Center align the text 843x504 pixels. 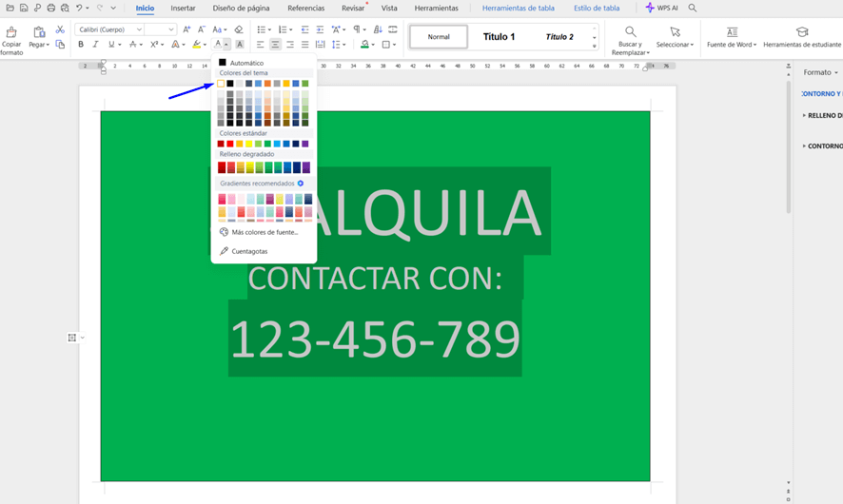click(x=275, y=45)
